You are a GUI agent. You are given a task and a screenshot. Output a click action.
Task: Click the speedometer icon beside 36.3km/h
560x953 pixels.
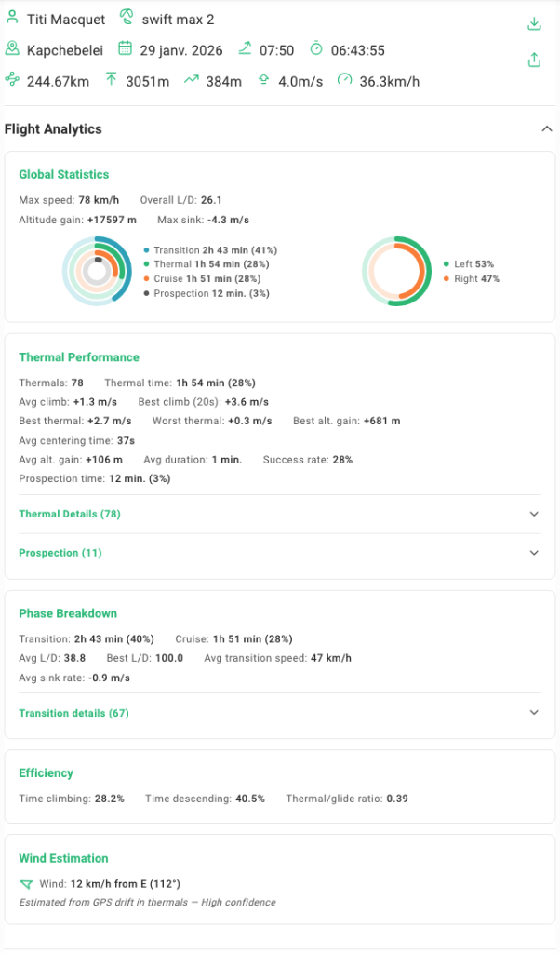[345, 81]
